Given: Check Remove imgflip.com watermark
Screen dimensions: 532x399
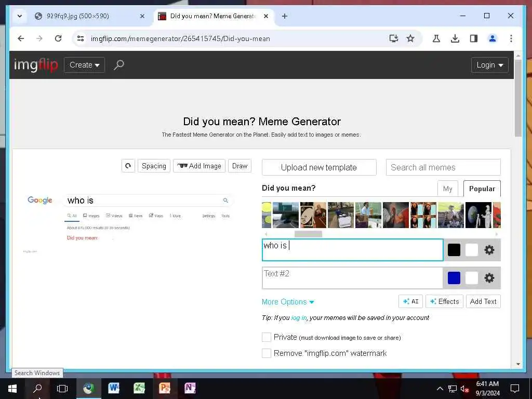Looking at the screenshot, I should (x=267, y=353).
